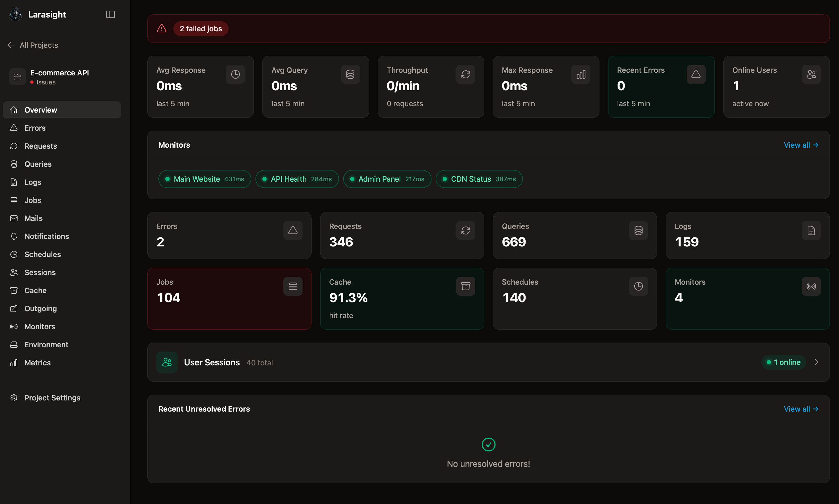Click the clock icon on Avg Response card
839x504 pixels.
pos(235,74)
